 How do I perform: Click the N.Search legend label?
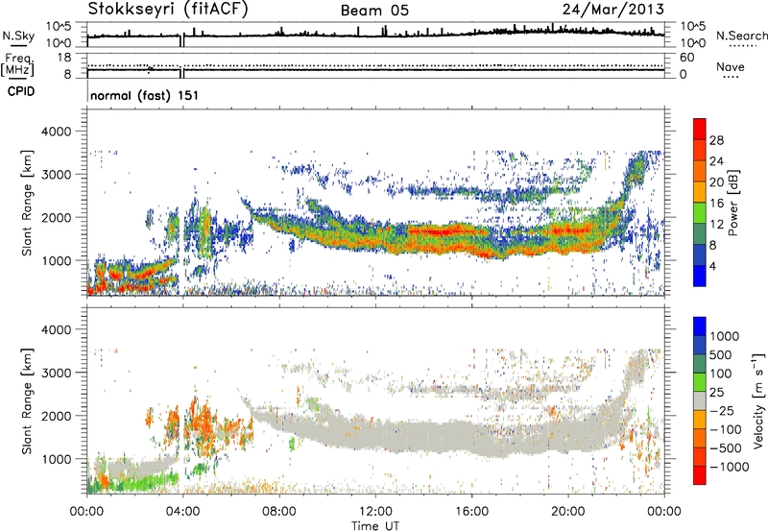(741, 36)
